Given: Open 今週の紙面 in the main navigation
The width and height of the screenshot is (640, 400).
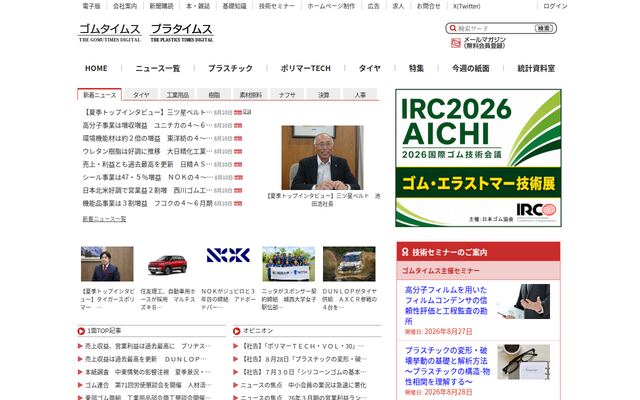Looking at the screenshot, I should (x=470, y=68).
